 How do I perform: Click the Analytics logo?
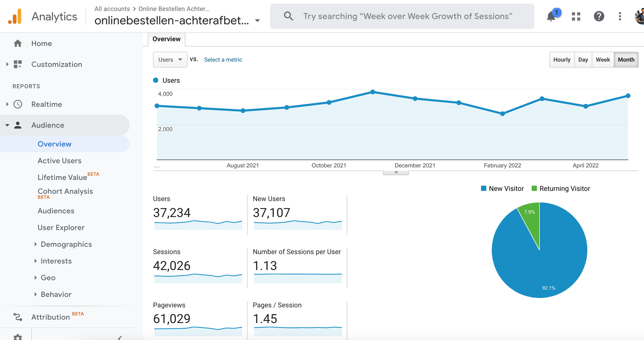(x=15, y=16)
